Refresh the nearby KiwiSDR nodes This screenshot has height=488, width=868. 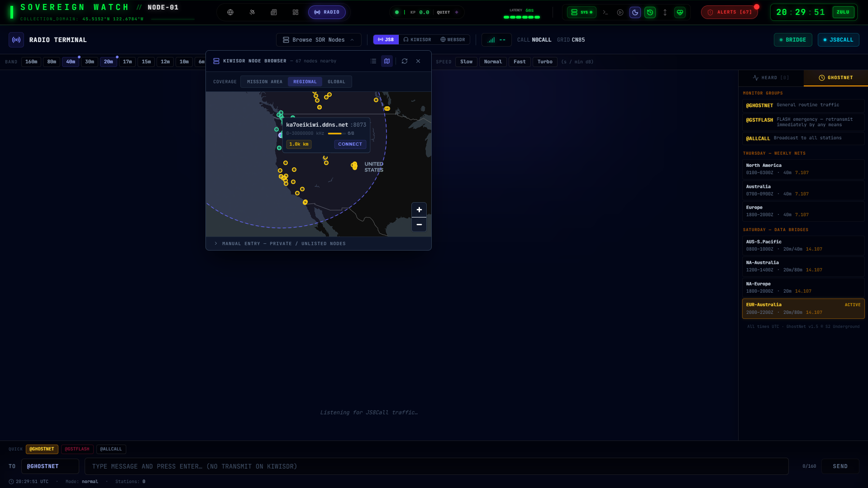(x=405, y=61)
